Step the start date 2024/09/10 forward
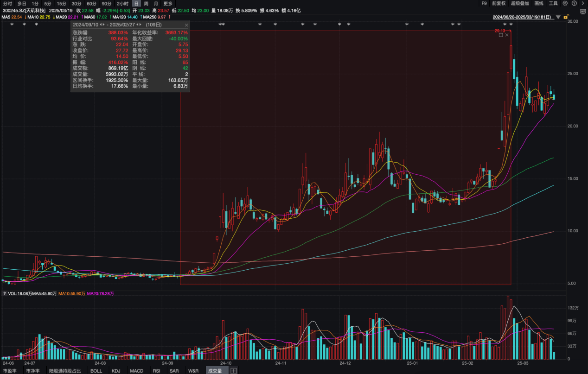The width and height of the screenshot is (588, 374). (104, 25)
